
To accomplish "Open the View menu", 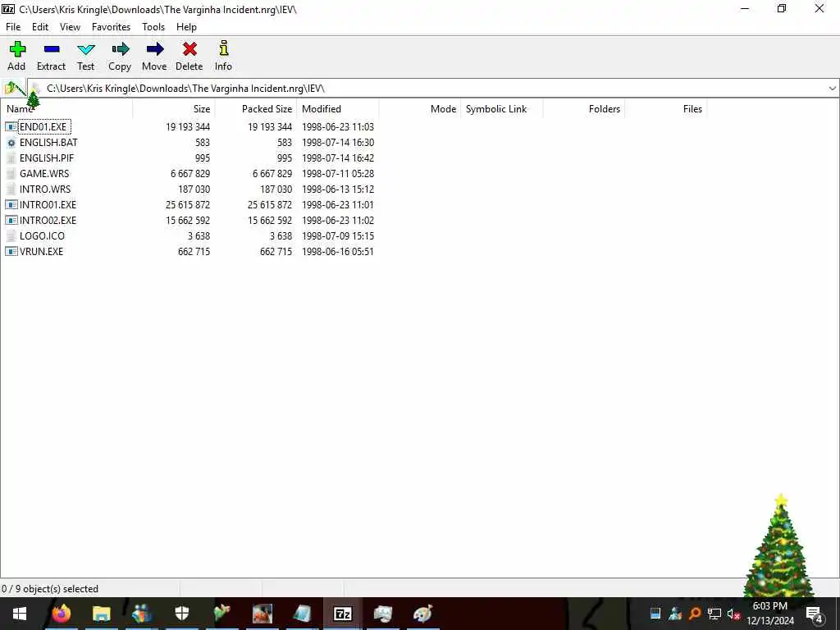I will [x=70, y=27].
